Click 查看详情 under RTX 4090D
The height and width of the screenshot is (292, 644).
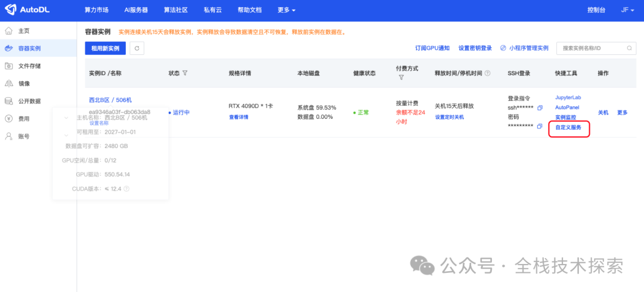239,117
